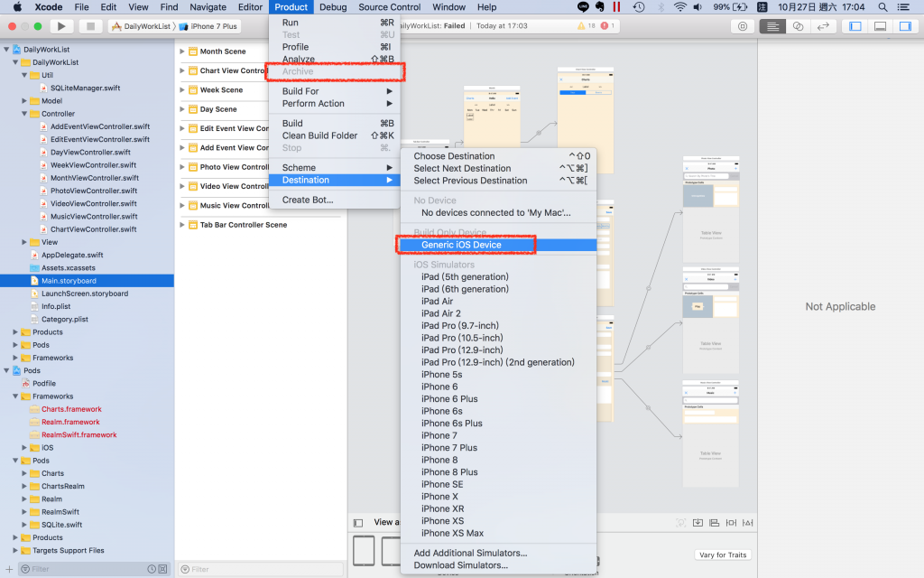
Task: Select AppDelegate.swift in navigator
Action: [72, 255]
